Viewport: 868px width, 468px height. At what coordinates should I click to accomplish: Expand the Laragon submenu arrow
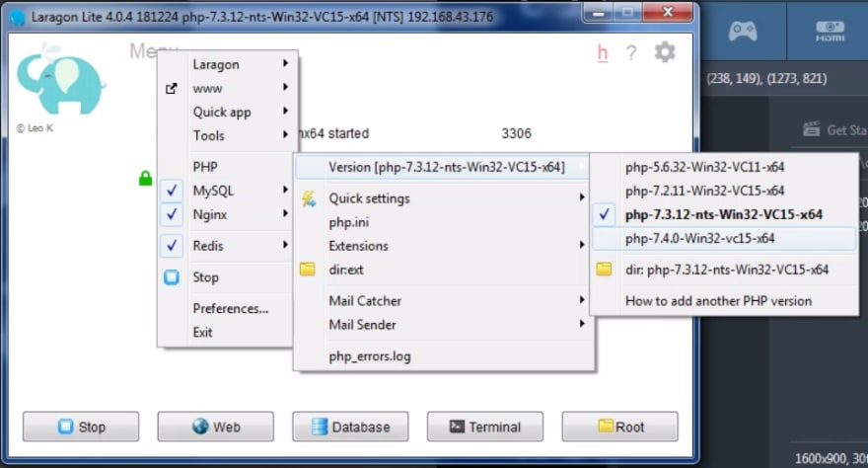pyautogui.click(x=285, y=63)
